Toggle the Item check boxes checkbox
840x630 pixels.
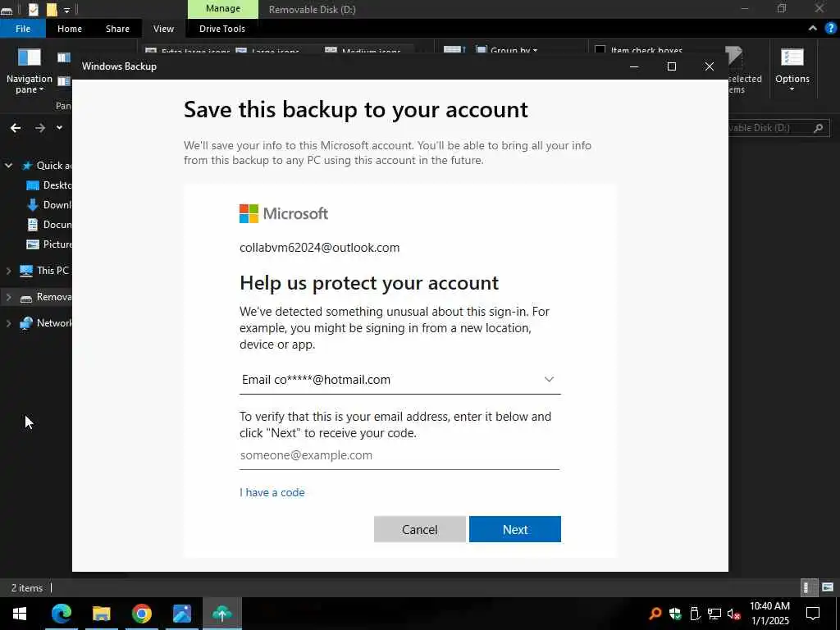click(x=600, y=50)
